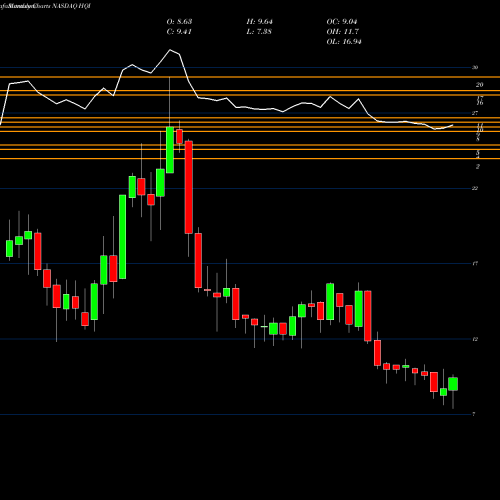Click the 12 price axis label
500x500 pixels.
tap(475, 339)
